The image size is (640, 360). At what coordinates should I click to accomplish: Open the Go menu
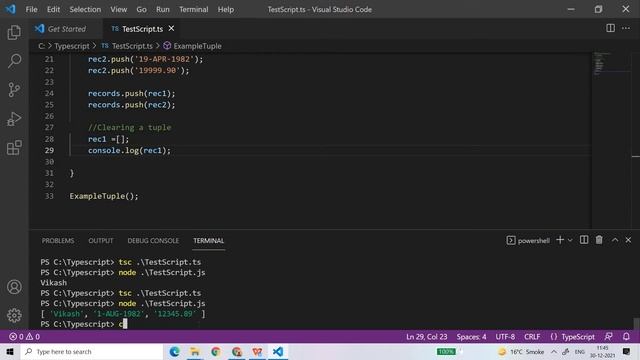click(141, 9)
